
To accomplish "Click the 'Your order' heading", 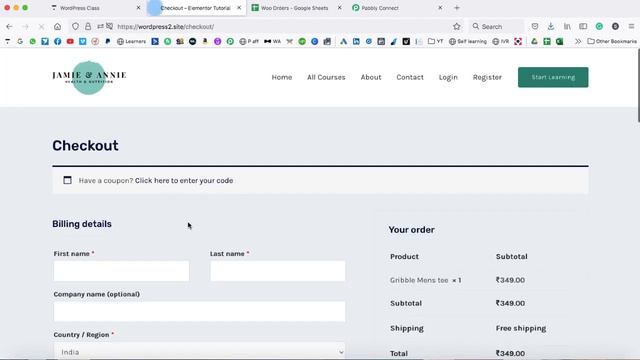I will tap(411, 230).
